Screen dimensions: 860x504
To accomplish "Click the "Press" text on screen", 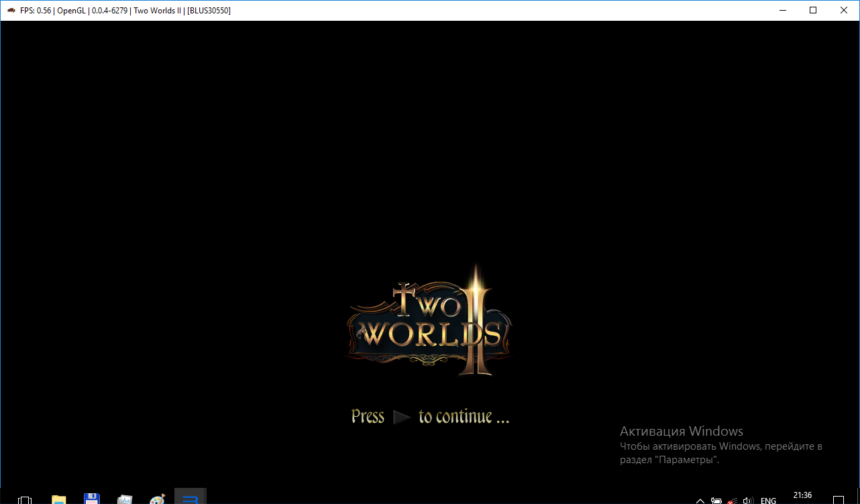I will (x=368, y=416).
